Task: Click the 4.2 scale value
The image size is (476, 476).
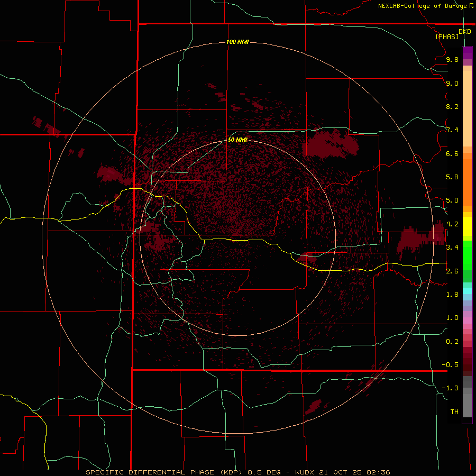Action: click(x=452, y=224)
